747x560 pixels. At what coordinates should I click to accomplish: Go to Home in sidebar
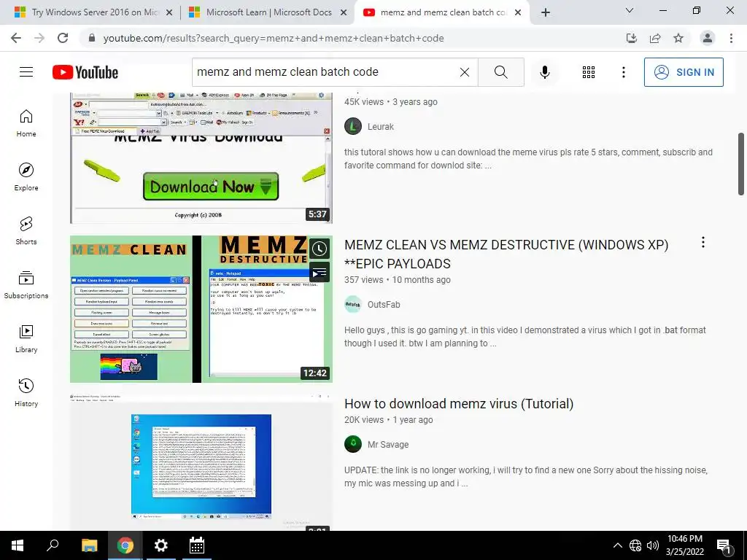coord(26,122)
